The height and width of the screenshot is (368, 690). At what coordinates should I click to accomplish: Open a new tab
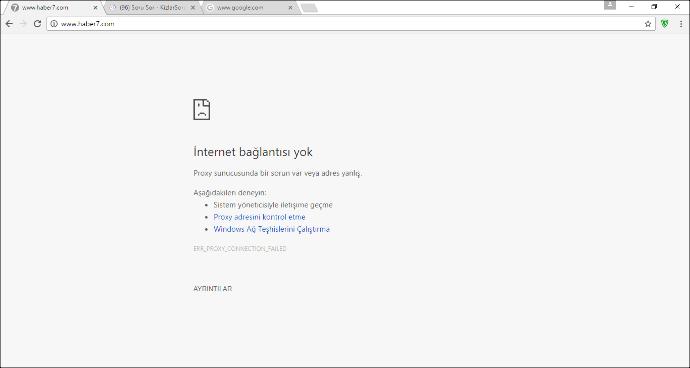point(309,8)
